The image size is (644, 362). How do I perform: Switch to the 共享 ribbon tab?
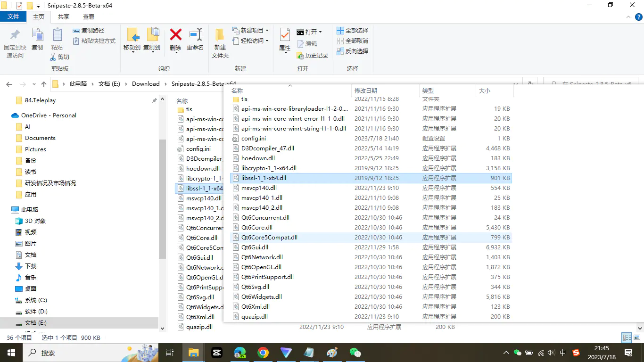(64, 16)
